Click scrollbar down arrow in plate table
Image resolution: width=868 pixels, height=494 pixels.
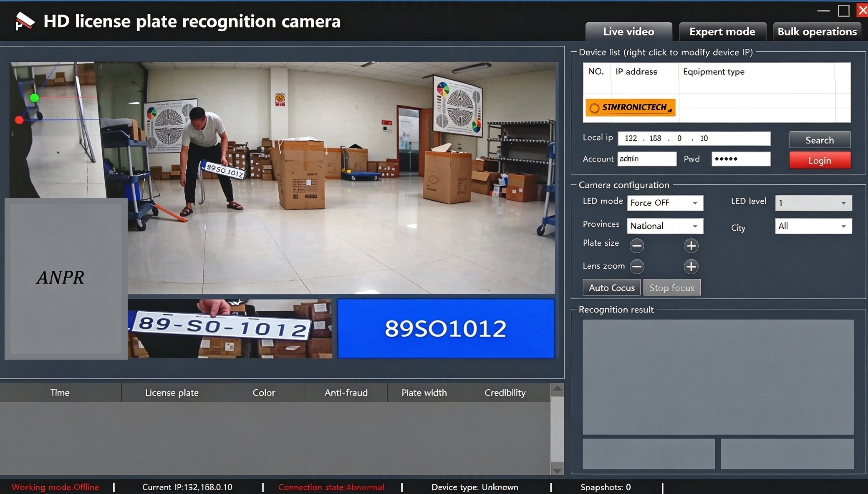[x=557, y=470]
